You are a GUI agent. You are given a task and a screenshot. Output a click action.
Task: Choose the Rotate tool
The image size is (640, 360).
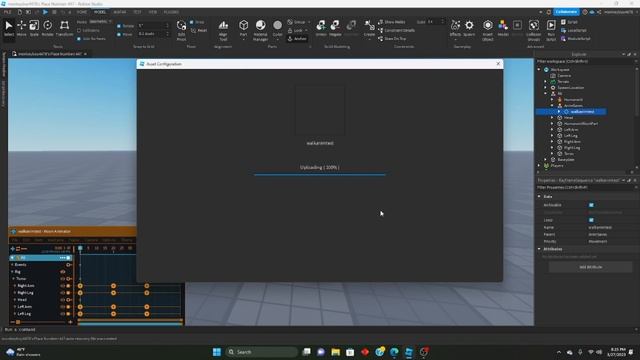(47, 29)
